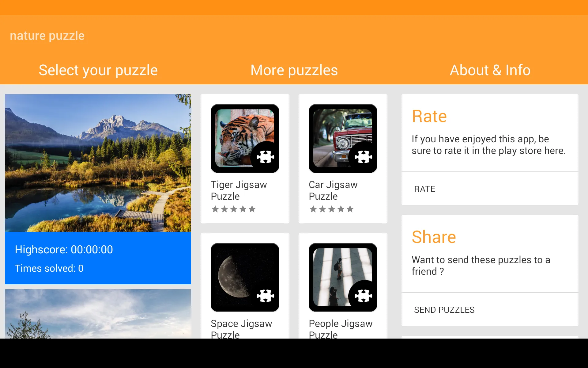This screenshot has height=368, width=588.
Task: Rate Space Jigsaw Puzzle stars
Action: pyautogui.click(x=234, y=348)
